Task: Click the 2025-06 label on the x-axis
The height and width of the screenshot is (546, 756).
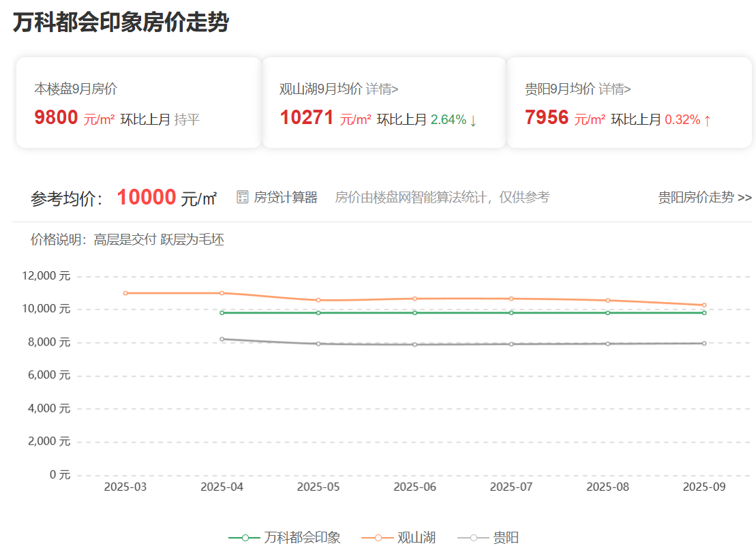Action: click(414, 487)
